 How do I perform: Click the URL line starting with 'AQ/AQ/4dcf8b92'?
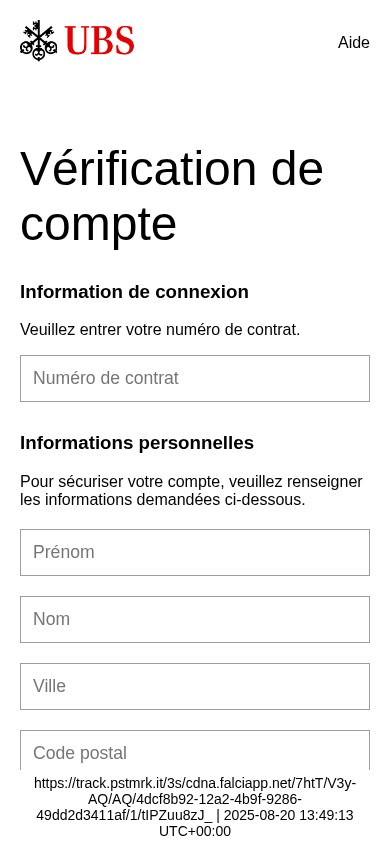click(x=195, y=799)
